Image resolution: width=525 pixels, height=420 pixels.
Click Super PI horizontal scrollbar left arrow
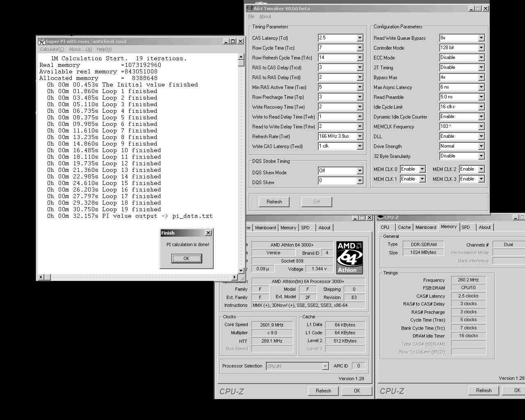pos(41,277)
